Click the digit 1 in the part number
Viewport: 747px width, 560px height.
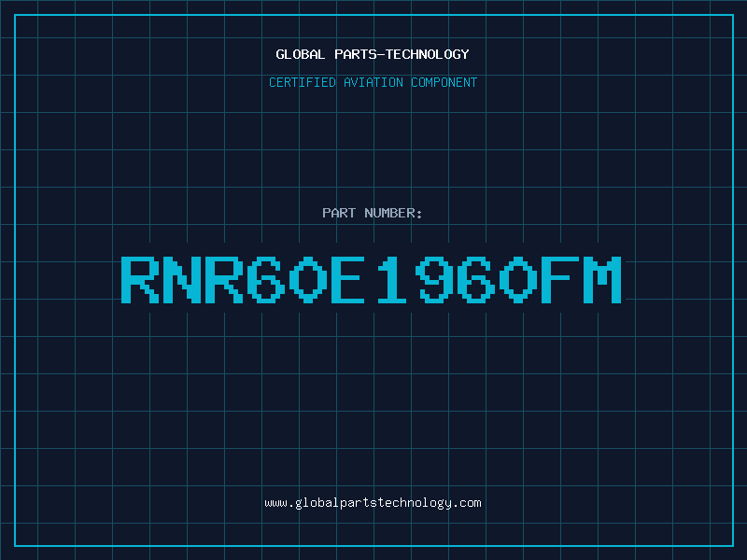(391, 279)
